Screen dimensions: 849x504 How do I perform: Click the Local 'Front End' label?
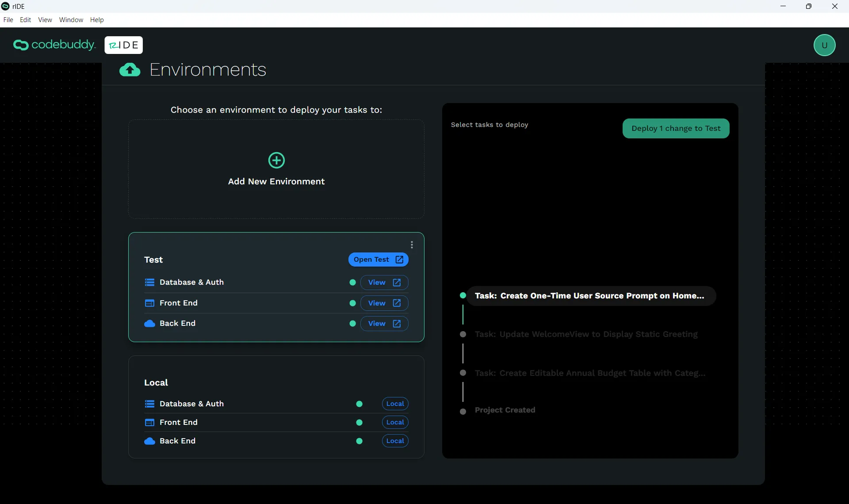click(x=179, y=423)
